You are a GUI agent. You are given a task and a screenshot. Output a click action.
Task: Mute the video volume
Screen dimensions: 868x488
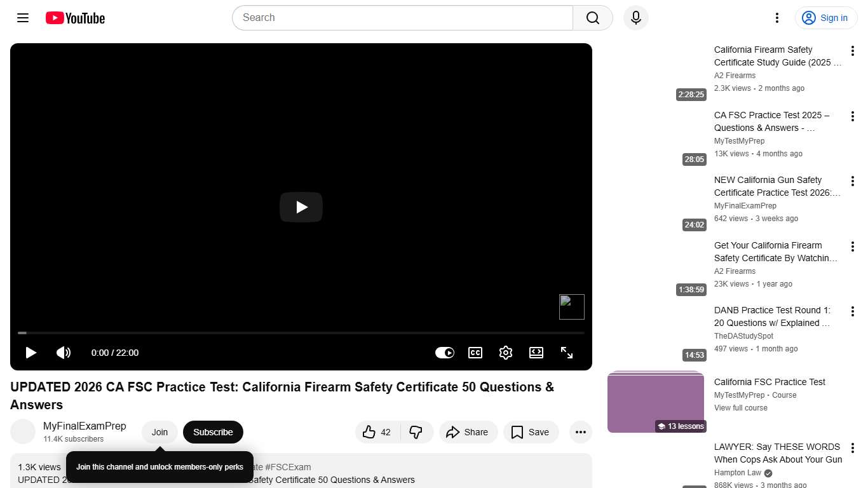pos(64,353)
